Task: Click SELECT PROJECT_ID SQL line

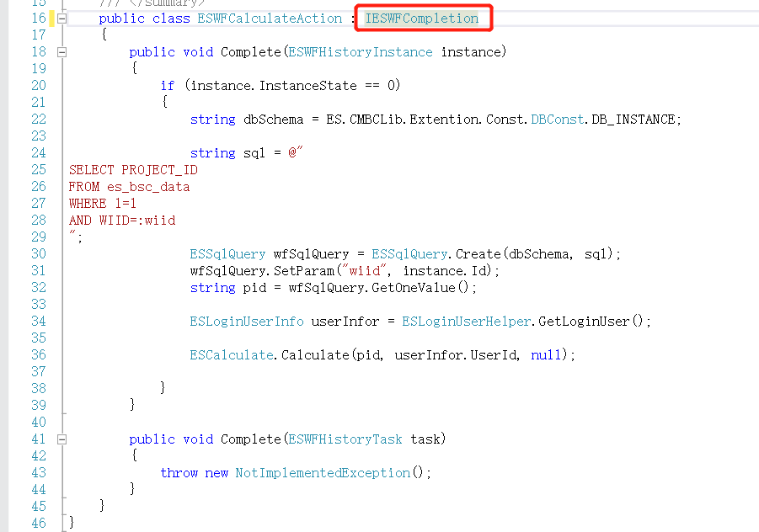Action: [133, 170]
